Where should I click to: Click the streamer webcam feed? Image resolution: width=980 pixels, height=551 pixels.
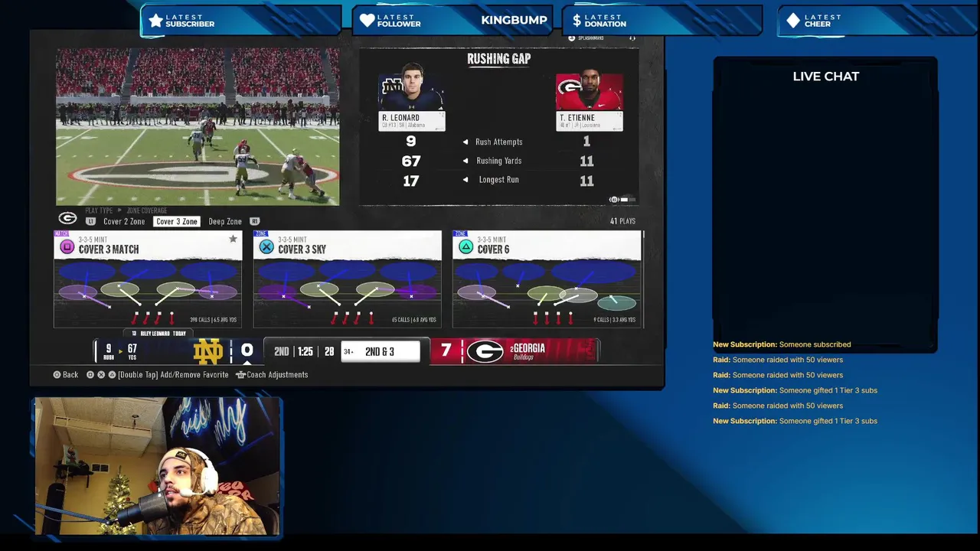158,466
